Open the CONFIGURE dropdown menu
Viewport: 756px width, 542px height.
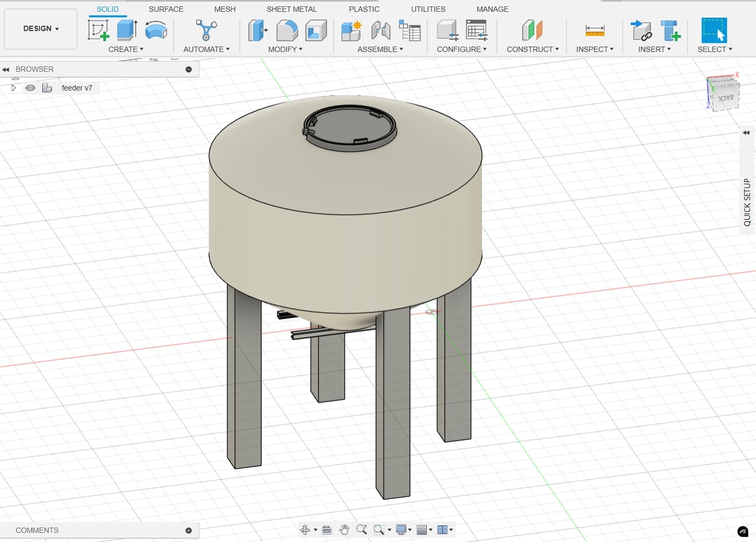(462, 49)
